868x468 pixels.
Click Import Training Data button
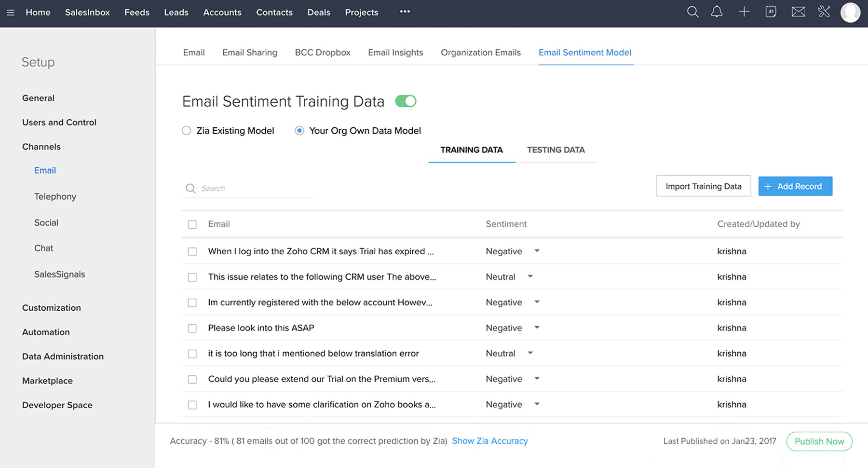[x=704, y=186]
